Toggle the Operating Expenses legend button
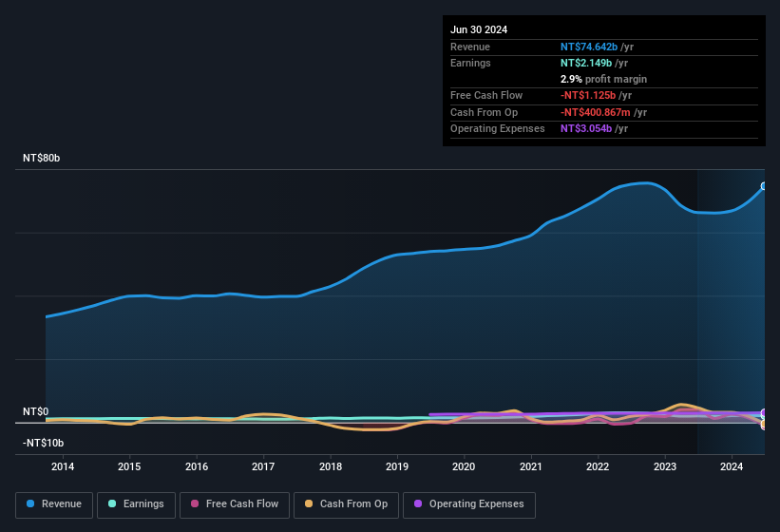Screen dimensions: 780x532 [469, 504]
